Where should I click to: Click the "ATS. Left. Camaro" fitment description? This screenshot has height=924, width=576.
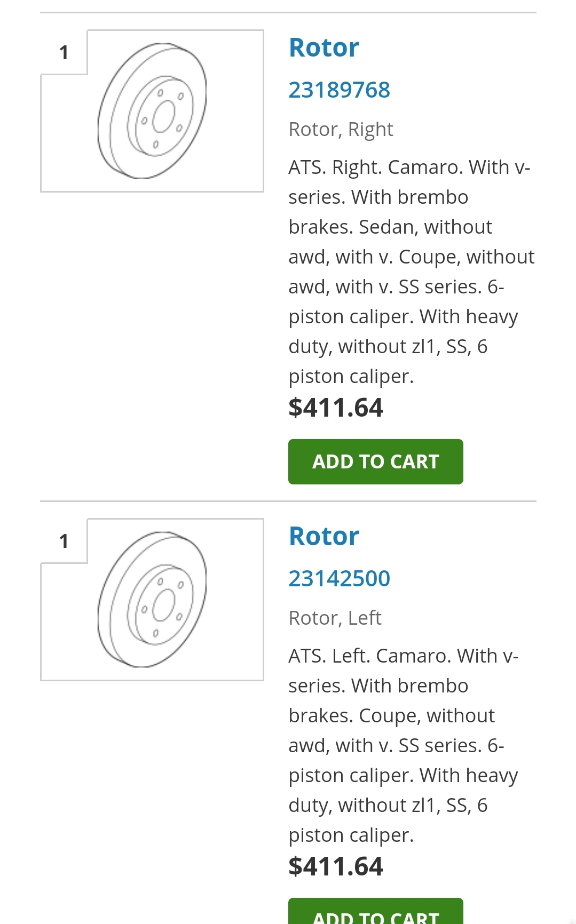click(x=404, y=745)
